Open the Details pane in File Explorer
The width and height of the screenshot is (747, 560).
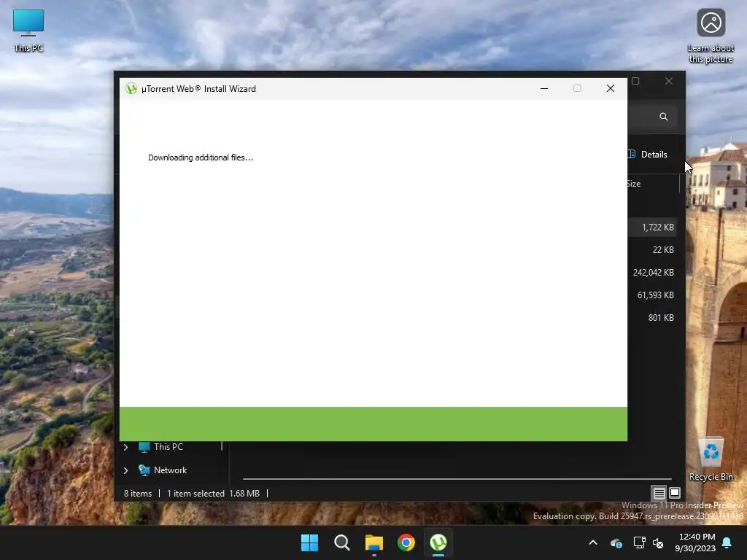click(648, 155)
